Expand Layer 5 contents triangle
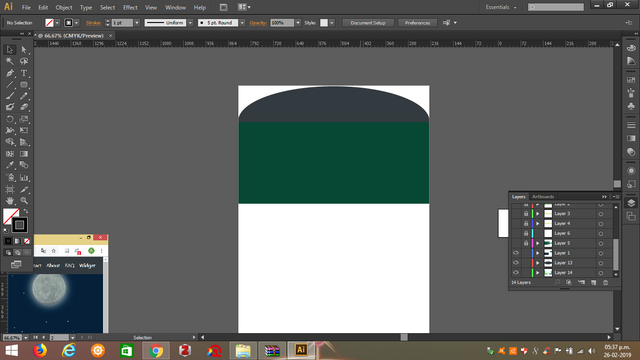The width and height of the screenshot is (640, 360). (538, 243)
